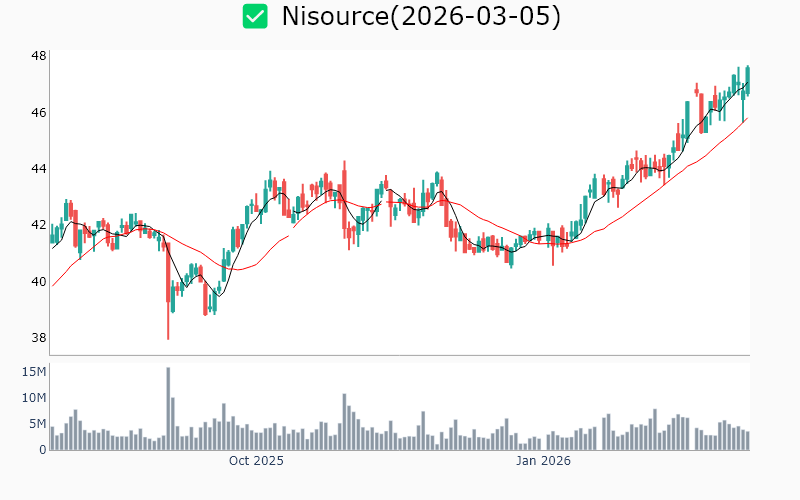Click the last volume bar on right

click(747, 440)
